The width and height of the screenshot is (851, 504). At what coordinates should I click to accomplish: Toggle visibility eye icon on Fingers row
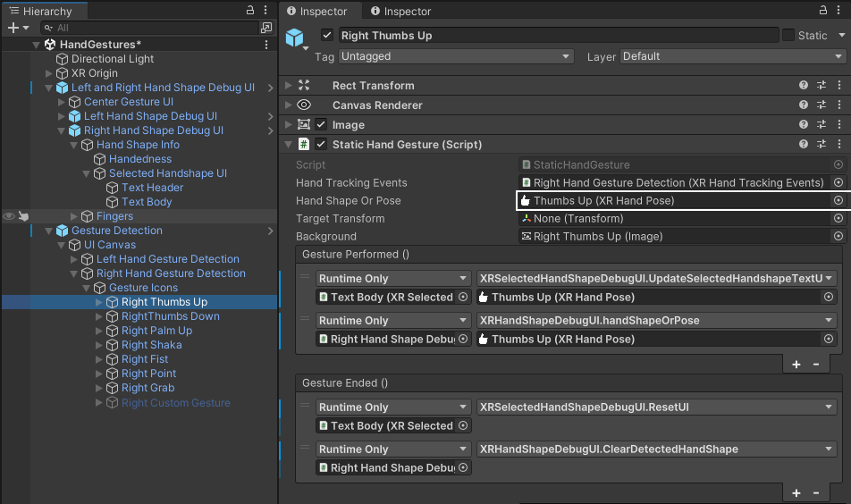click(x=9, y=216)
